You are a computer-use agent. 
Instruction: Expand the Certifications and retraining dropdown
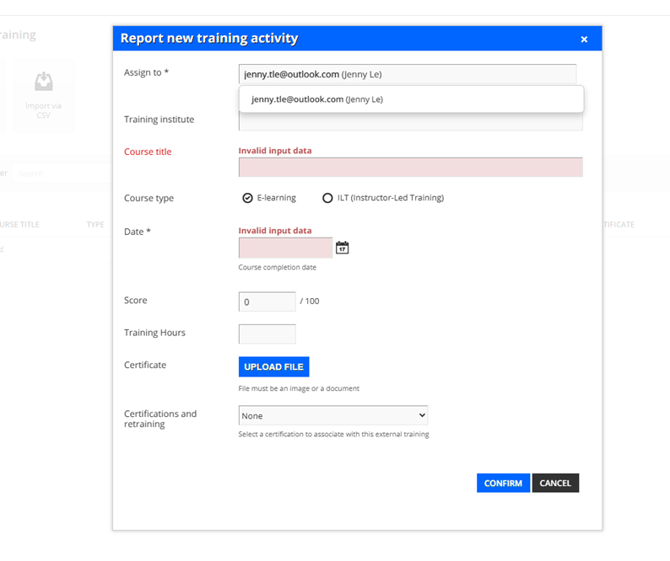click(x=333, y=415)
